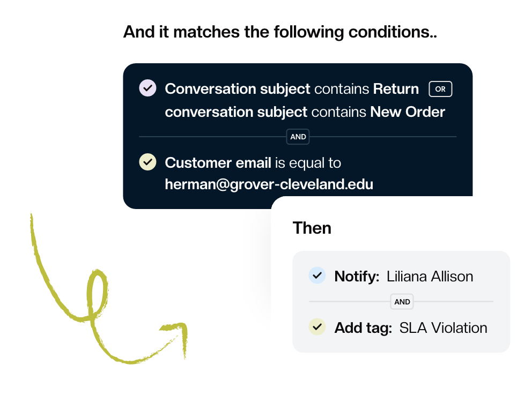Viewport: 532px width, 402px height.
Task: Click the 'is equal to' operator
Action: point(308,162)
